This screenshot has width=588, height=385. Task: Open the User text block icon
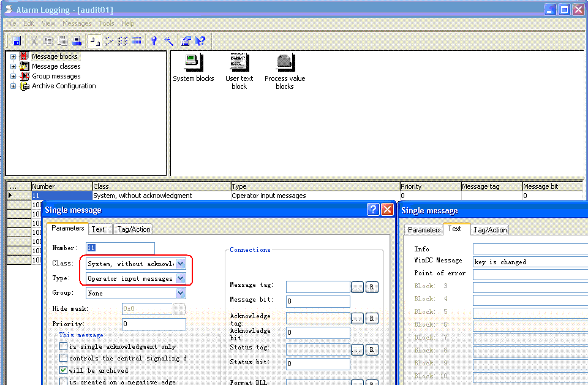coord(239,63)
